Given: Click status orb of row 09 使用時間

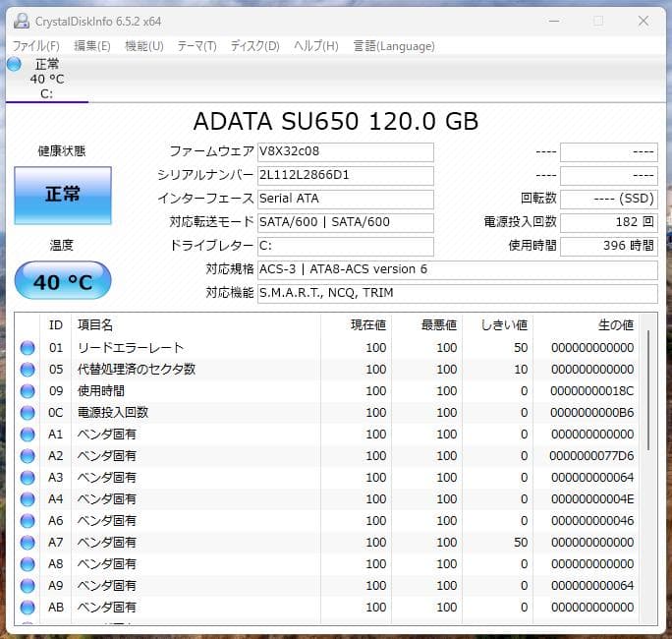Looking at the screenshot, I should pos(28,391).
